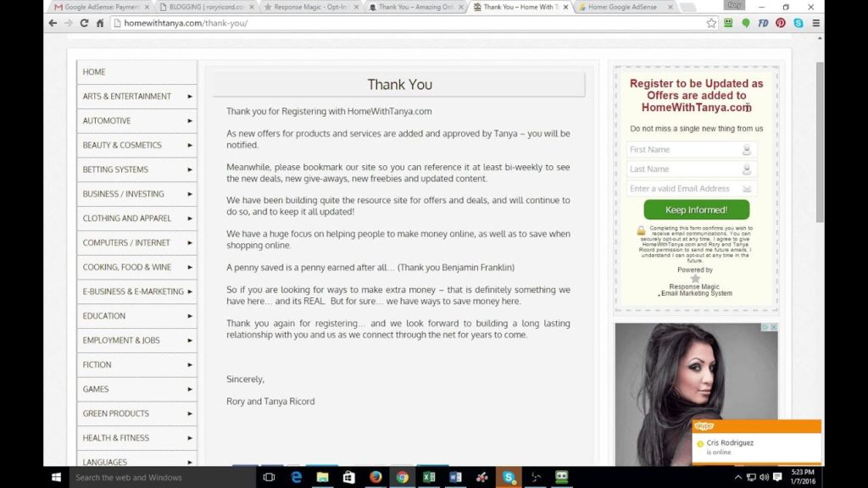Switch to Google AdSense Payments tab
The height and width of the screenshot is (488, 868).
(101, 7)
